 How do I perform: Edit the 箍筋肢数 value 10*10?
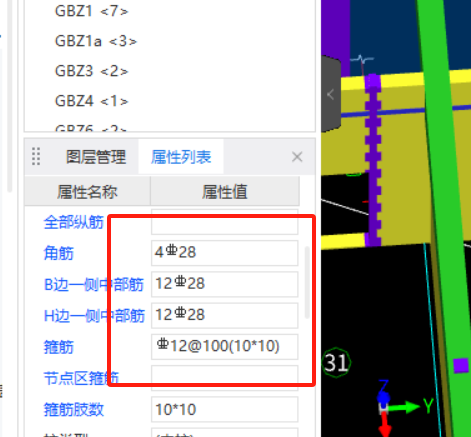click(x=224, y=409)
